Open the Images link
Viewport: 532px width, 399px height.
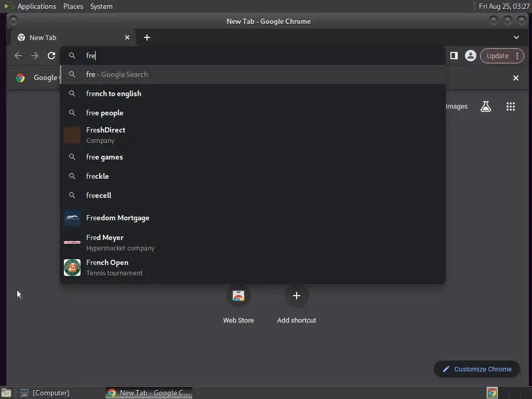456,107
